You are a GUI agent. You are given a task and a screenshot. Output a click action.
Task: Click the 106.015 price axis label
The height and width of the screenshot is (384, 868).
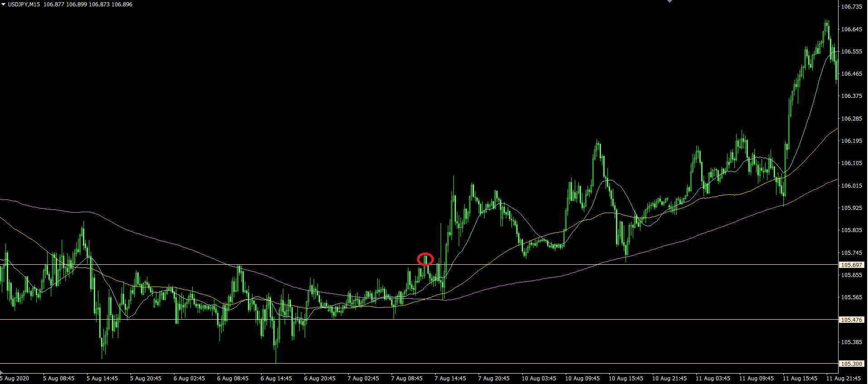(852, 186)
